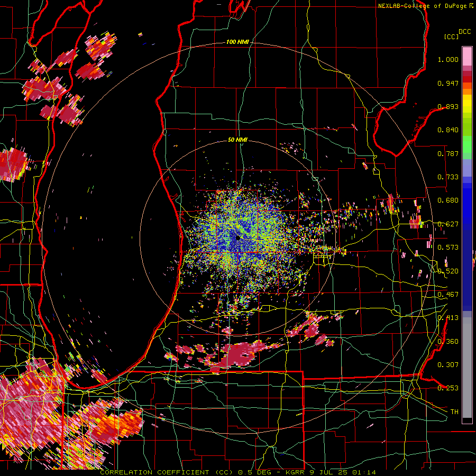Click the gray bottom segment of color bar
Image resolution: width=476 pixels, height=476 pixels.
point(467,368)
